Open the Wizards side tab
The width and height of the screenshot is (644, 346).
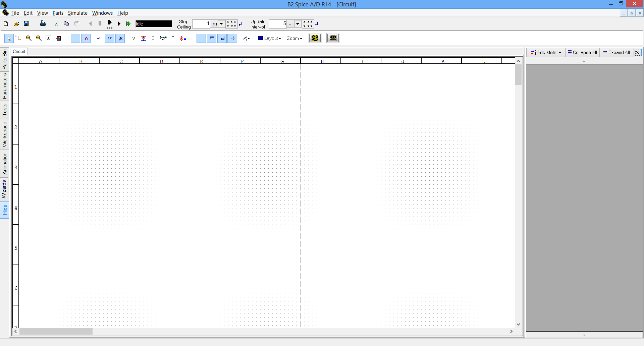click(x=5, y=189)
